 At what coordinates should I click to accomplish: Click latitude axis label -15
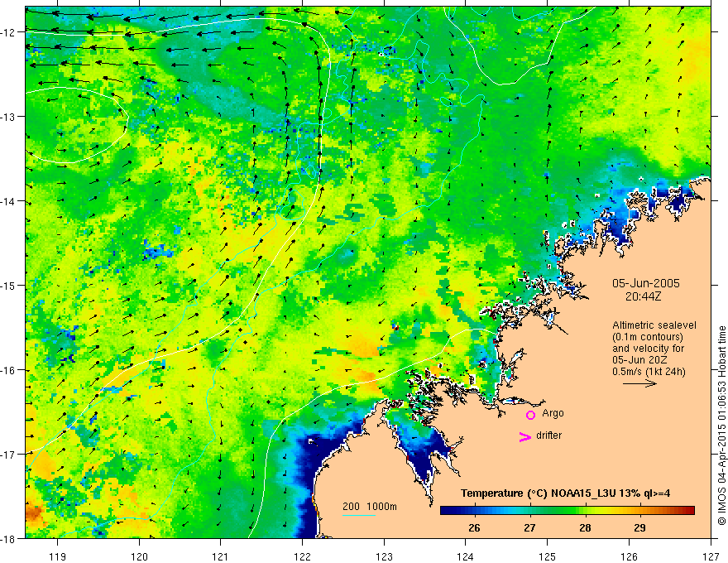point(9,285)
